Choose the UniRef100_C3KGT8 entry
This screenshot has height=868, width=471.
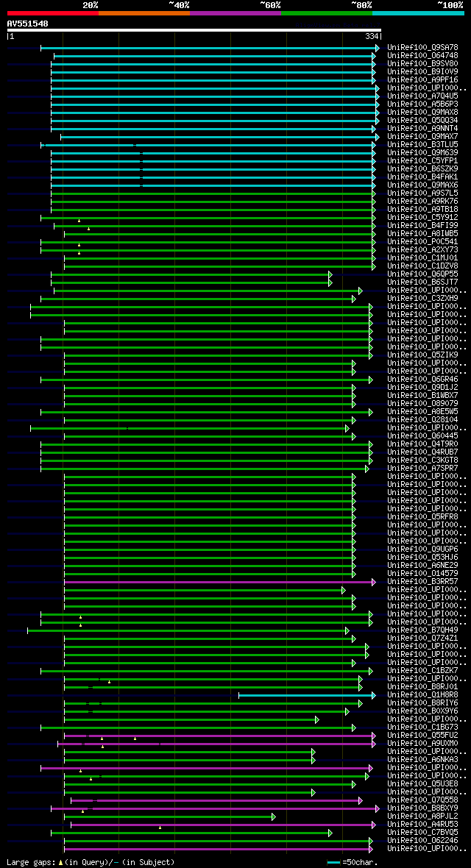422,460
